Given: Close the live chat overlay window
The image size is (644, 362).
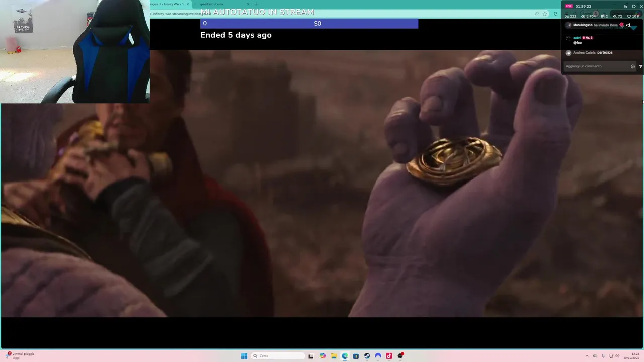Looking at the screenshot, I should 641,6.
